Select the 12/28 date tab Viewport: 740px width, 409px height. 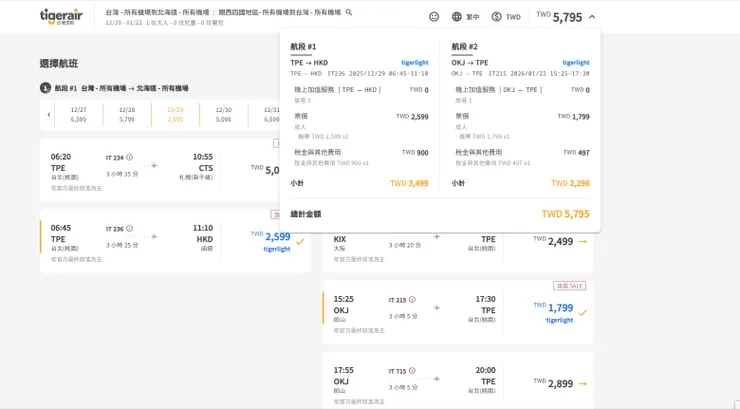126,114
